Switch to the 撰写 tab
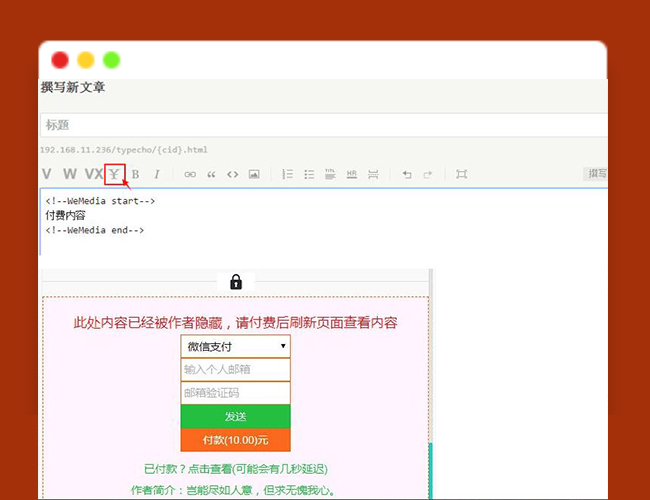Screen dimensions: 650x500 click(x=596, y=173)
